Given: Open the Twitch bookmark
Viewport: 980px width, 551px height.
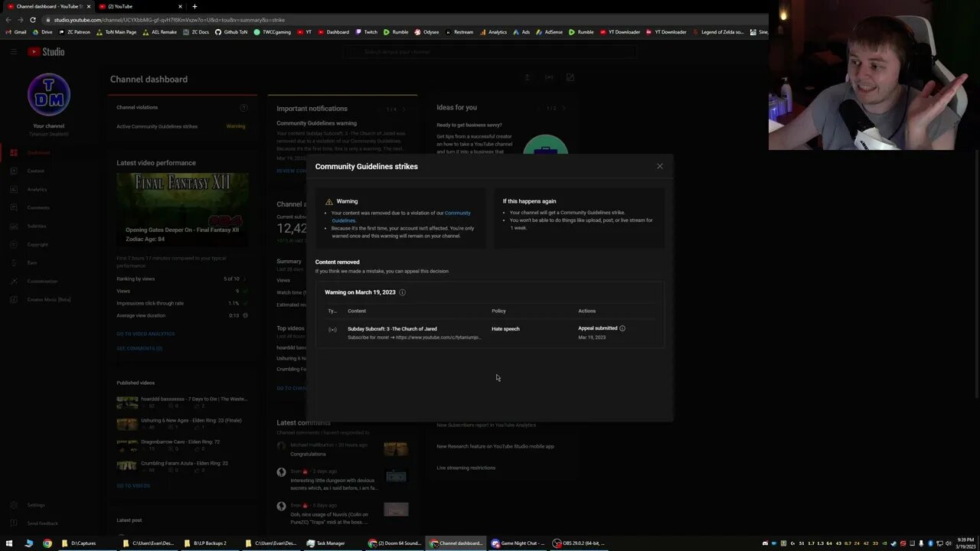Looking at the screenshot, I should [x=366, y=32].
